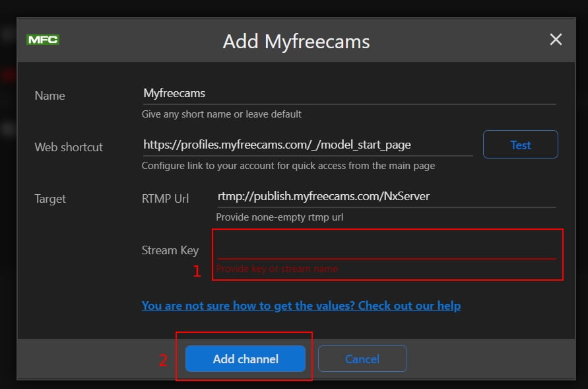Click the Add channel button

click(x=245, y=359)
